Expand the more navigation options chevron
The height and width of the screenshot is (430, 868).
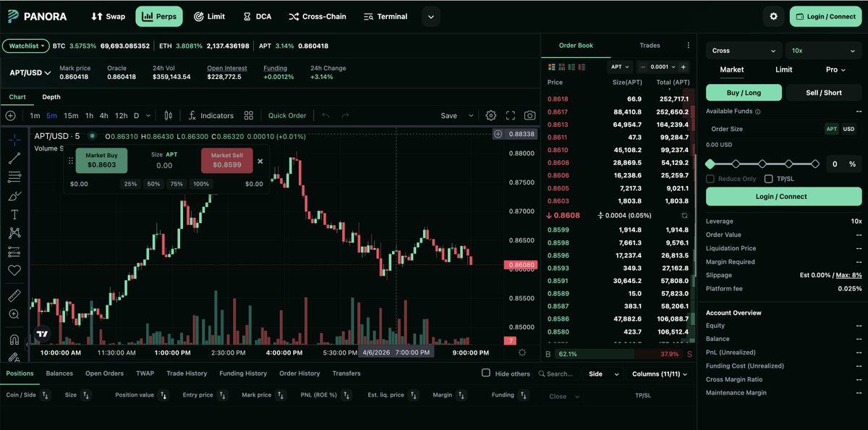point(430,16)
